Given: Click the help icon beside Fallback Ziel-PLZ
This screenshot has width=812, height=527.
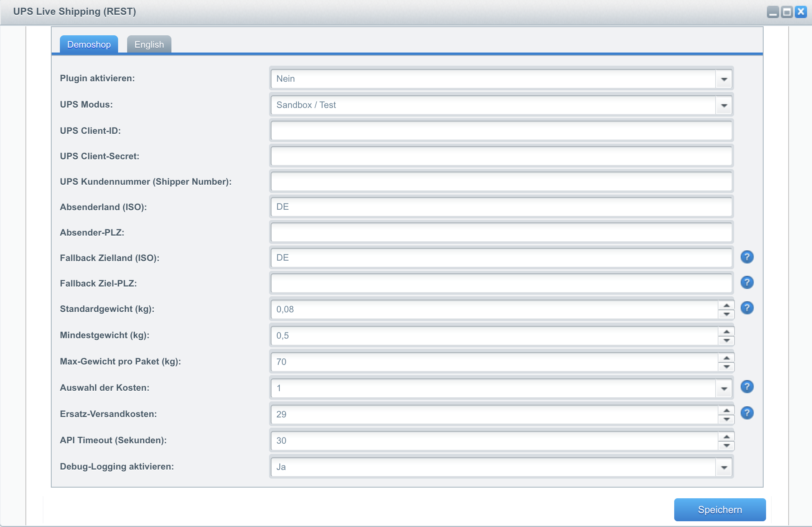Looking at the screenshot, I should click(x=747, y=283).
